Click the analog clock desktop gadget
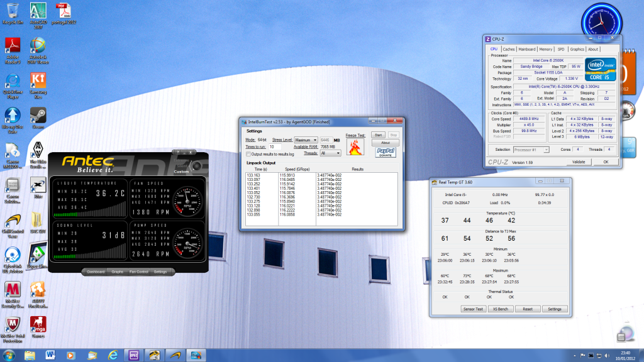Screen dimensions: 644x362 pos(602,23)
